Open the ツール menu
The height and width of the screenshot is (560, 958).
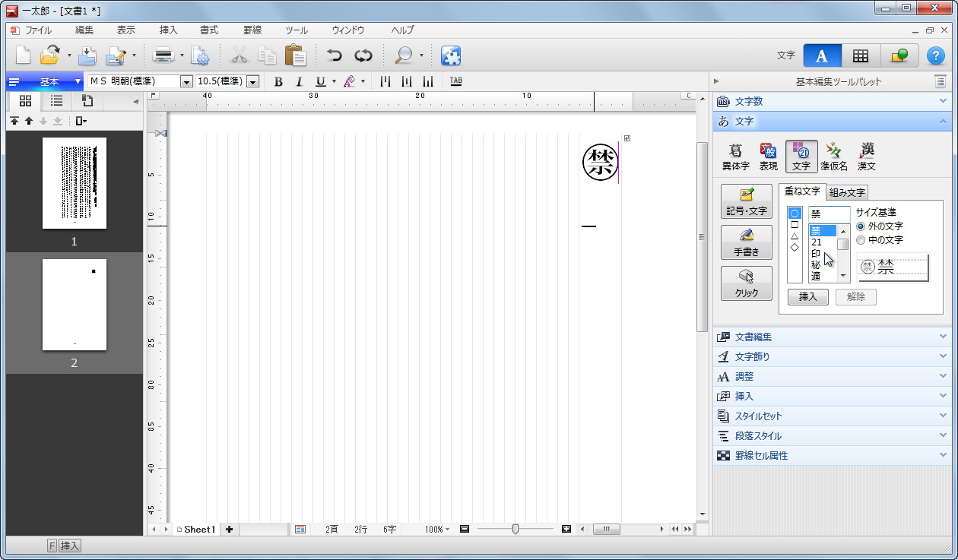pos(297,30)
